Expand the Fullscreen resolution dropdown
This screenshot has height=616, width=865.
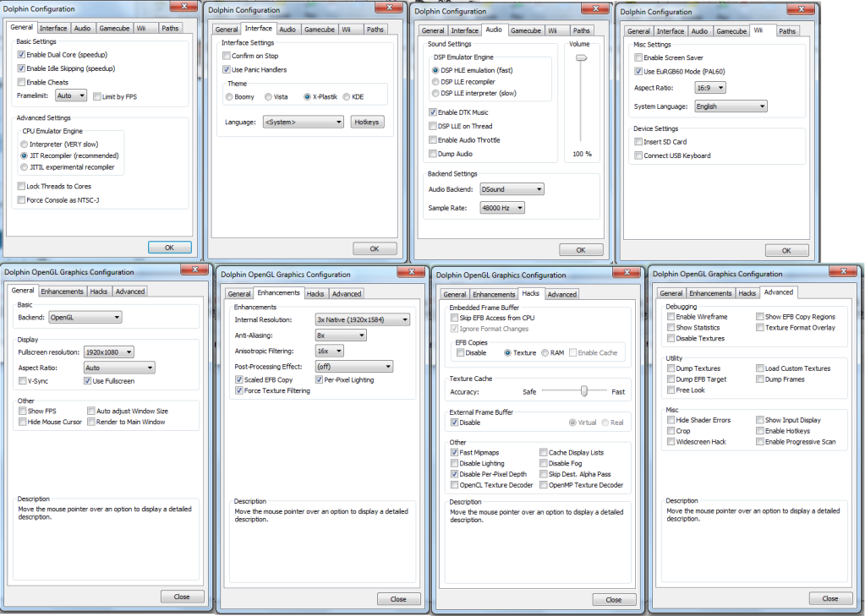[109, 352]
